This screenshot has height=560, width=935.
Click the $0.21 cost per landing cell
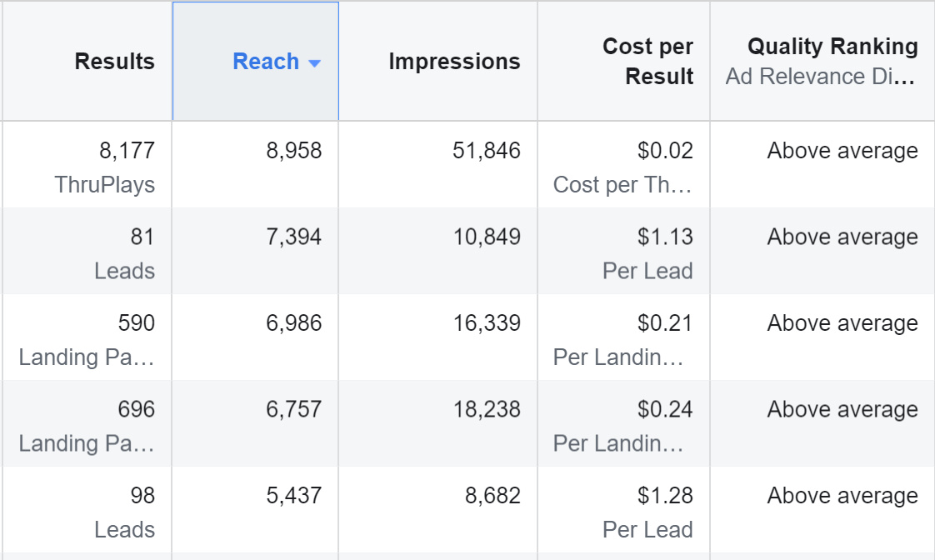tap(623, 339)
